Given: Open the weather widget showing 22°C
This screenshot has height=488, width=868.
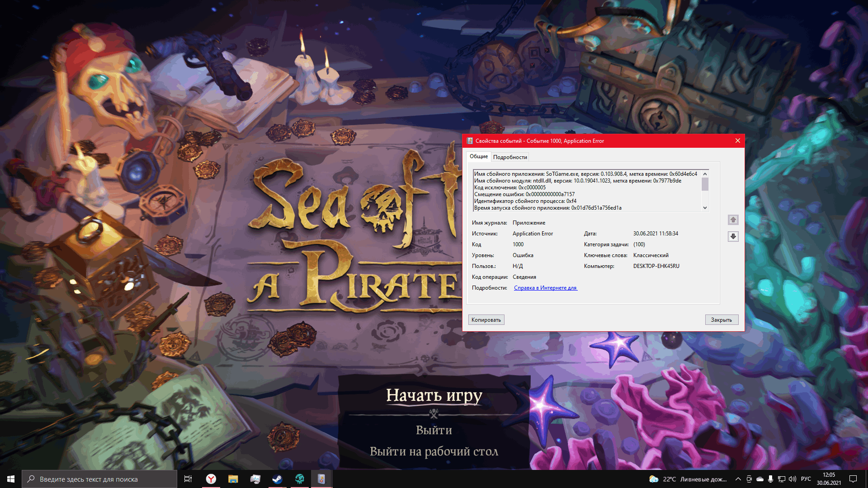Looking at the screenshot, I should pos(688,479).
